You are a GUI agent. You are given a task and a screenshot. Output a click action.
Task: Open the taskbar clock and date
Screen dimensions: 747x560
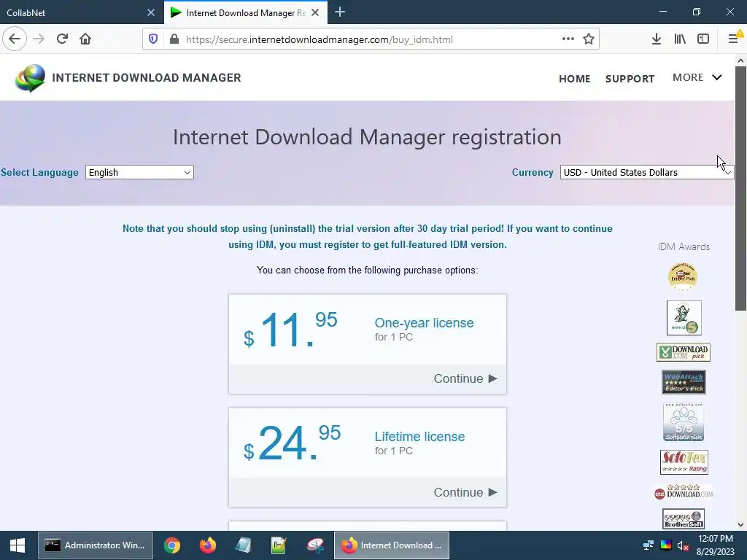click(716, 545)
